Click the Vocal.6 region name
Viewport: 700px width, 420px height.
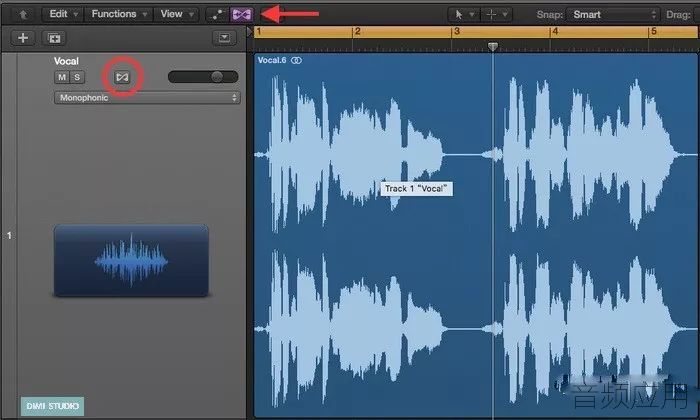[x=272, y=60]
